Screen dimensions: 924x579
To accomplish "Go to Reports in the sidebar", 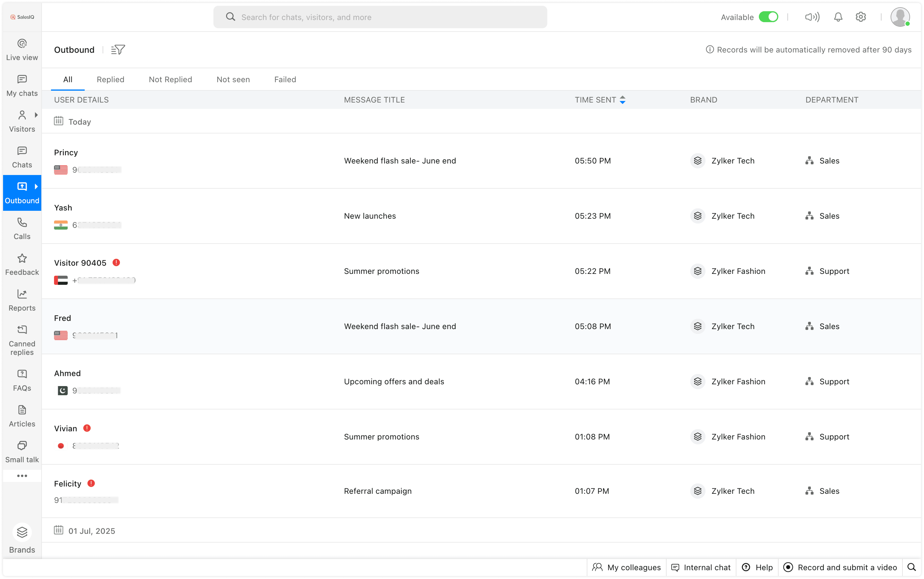I will [22, 300].
